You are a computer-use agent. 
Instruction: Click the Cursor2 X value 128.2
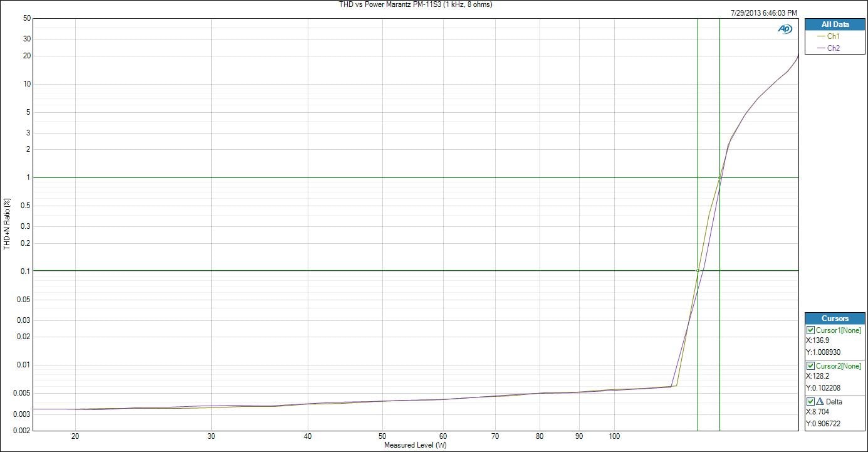[x=817, y=376]
